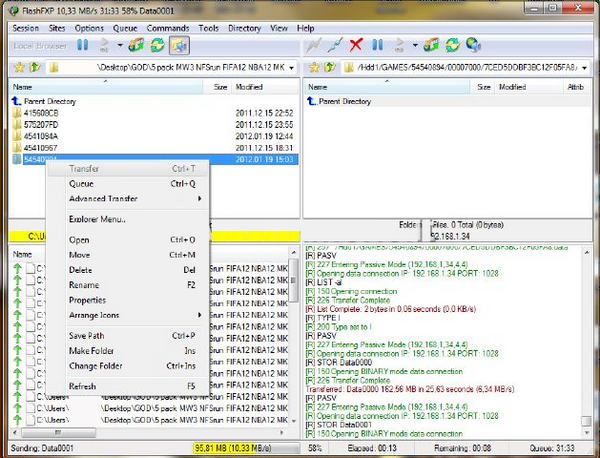Click the pause icon in right toolbar
This screenshot has height=458, width=600.
point(377,45)
